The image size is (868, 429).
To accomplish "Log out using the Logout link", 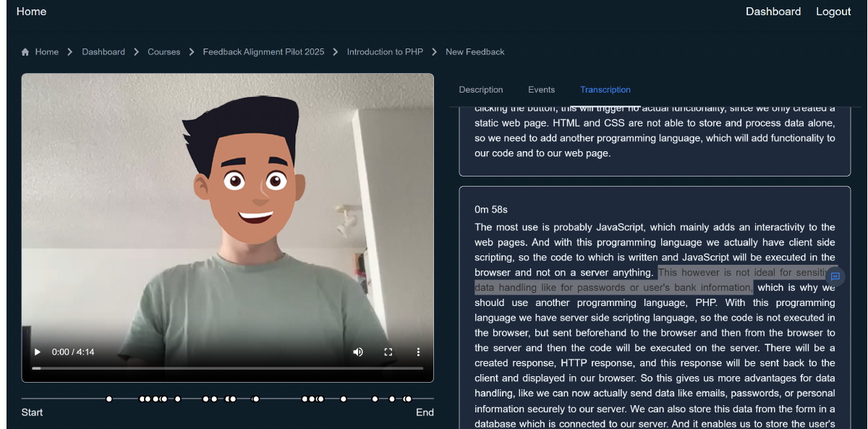I will tap(833, 12).
